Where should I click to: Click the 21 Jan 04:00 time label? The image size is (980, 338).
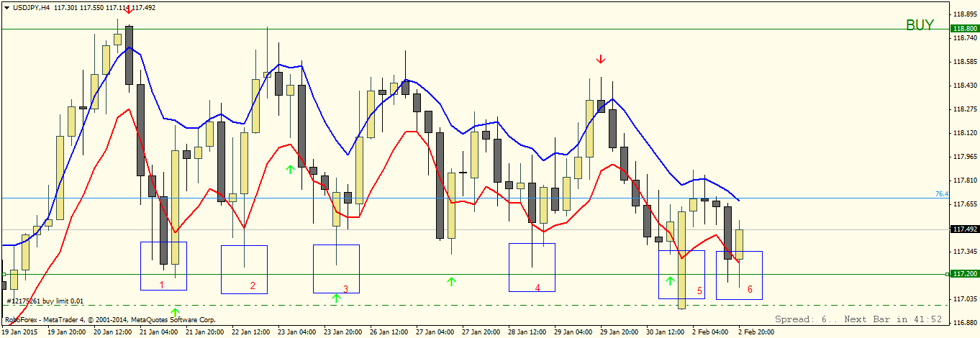160,332
